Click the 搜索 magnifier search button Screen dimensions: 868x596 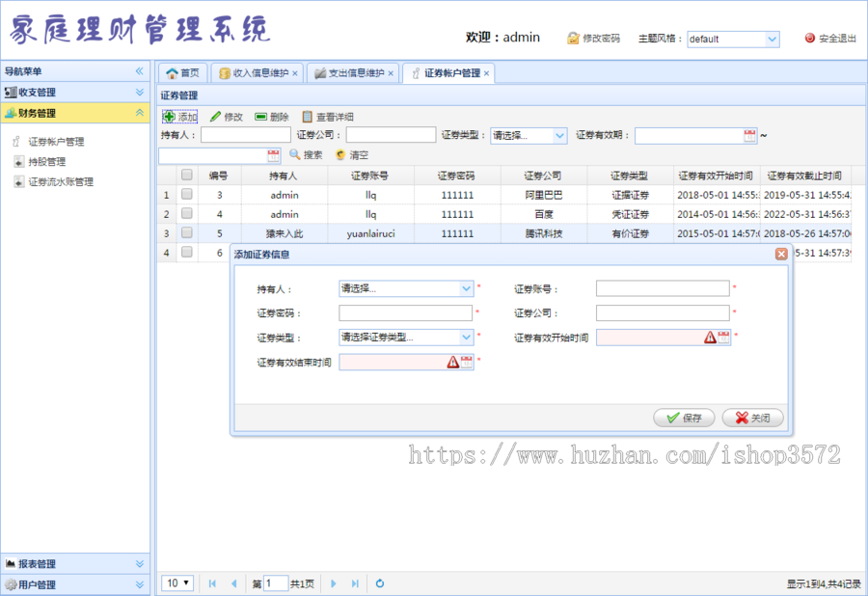(x=306, y=155)
